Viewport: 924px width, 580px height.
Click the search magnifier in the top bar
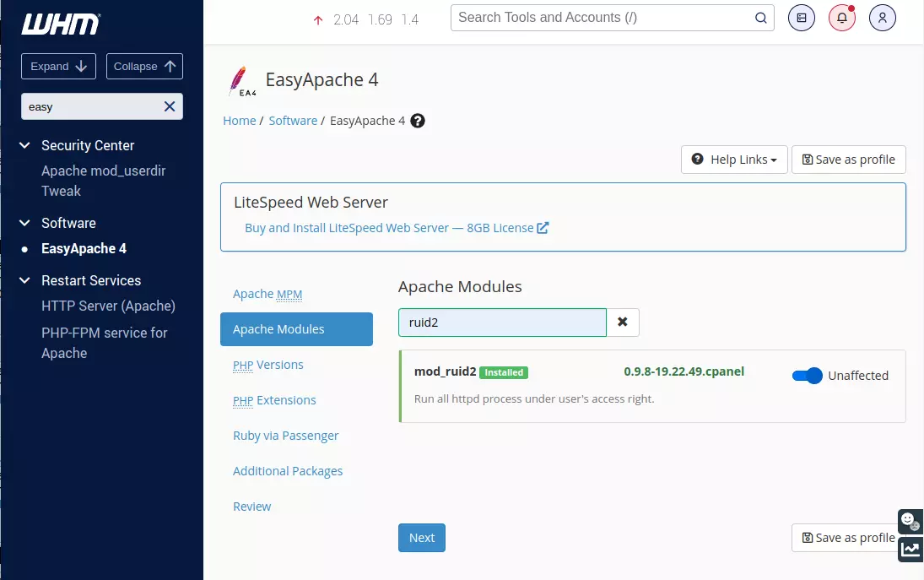[x=760, y=17]
